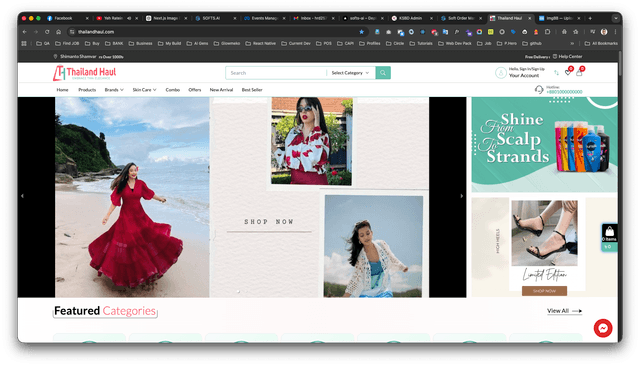The height and width of the screenshot is (366, 640).
Task: Switch to the Facebook browser tab
Action: 63,18
